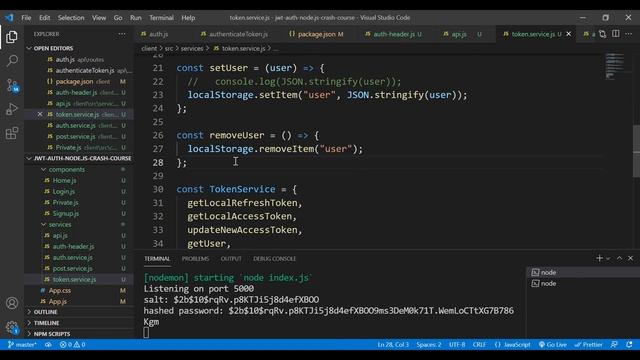Switch to the auth-header.js editor tab
Screen dimensions: 640x360
pyautogui.click(x=394, y=34)
